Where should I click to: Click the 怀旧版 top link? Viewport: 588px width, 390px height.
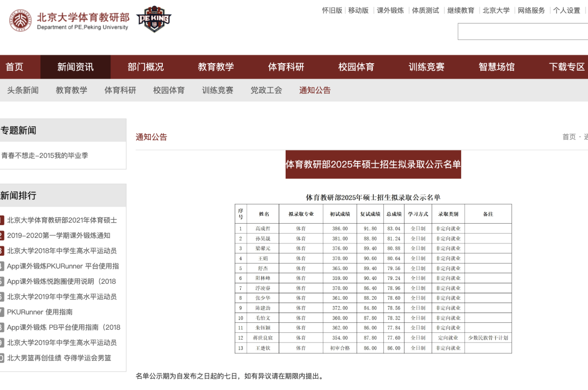coord(332,10)
